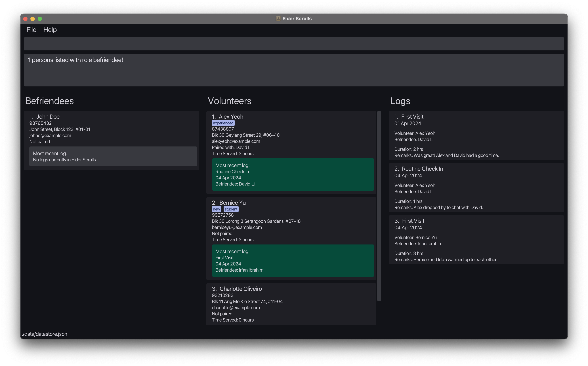588x366 pixels.
Task: Click the status bar path ./data/datastore.json
Action: (x=45, y=334)
